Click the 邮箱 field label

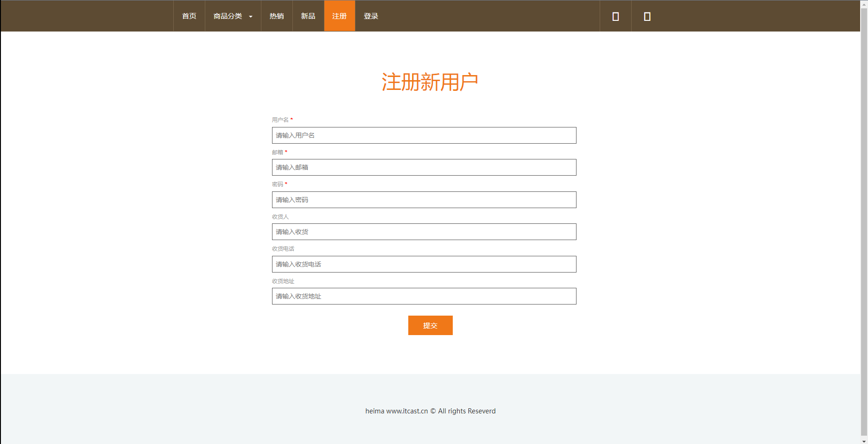[278, 152]
